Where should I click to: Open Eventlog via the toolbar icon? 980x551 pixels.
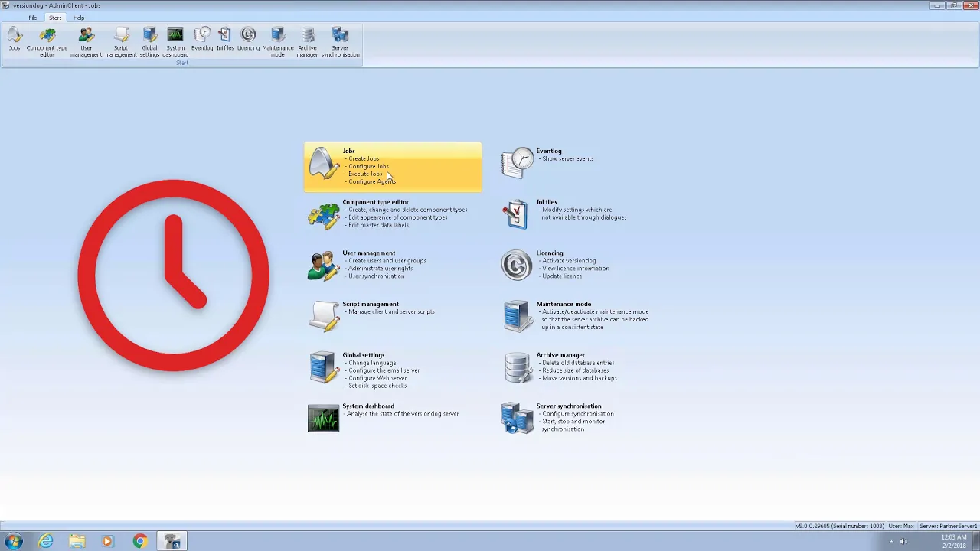pyautogui.click(x=202, y=41)
